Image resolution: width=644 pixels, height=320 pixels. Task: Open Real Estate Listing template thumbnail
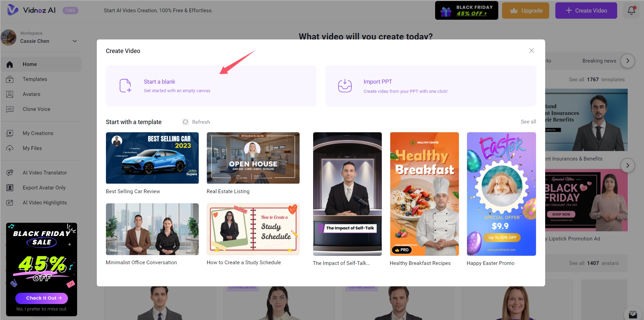253,158
